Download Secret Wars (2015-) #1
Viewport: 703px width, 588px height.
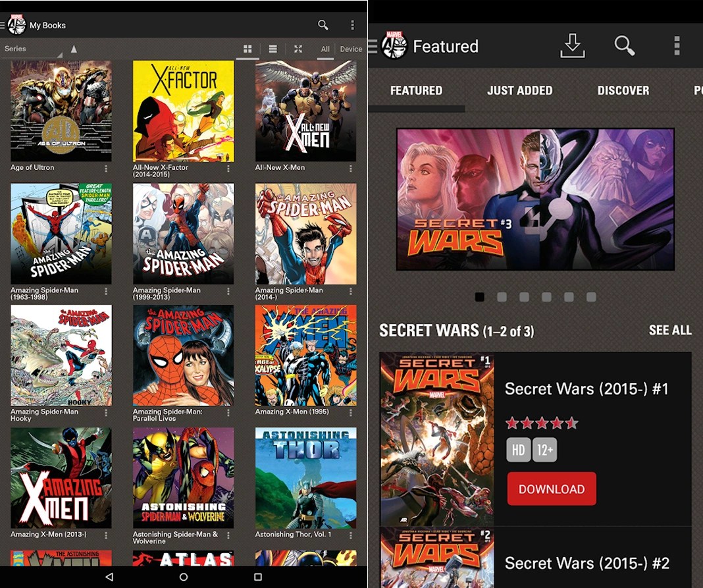coord(552,489)
